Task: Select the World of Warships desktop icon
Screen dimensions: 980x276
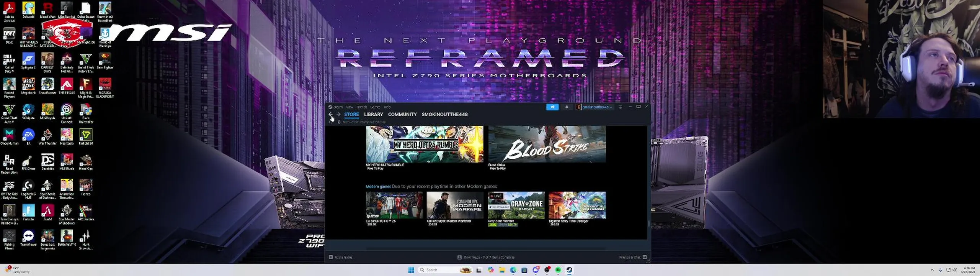Action: pos(105,37)
